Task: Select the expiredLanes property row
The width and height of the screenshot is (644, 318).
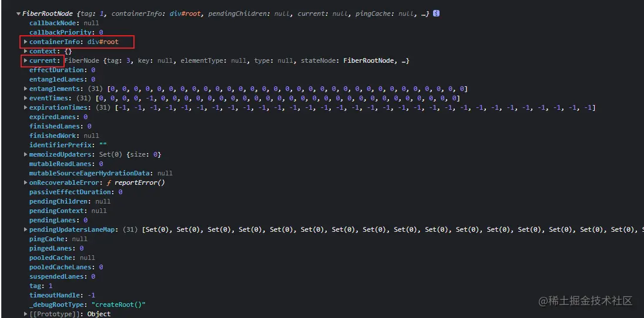Action: [58, 117]
